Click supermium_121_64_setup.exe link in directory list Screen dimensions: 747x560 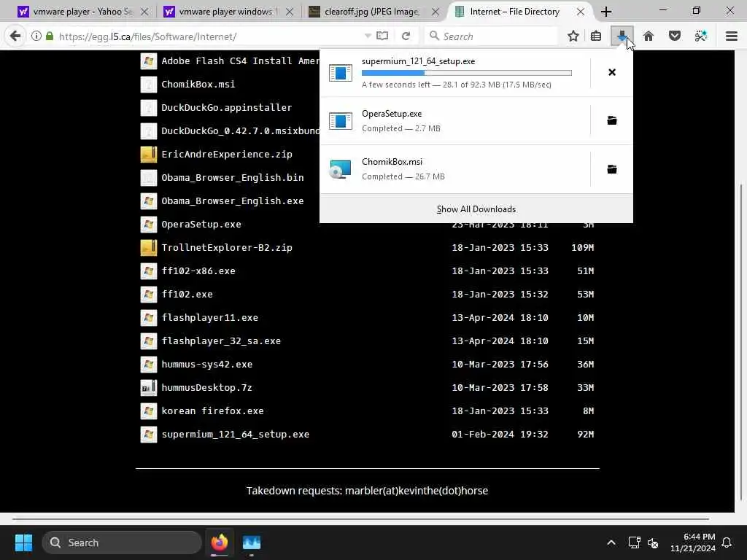click(x=236, y=435)
